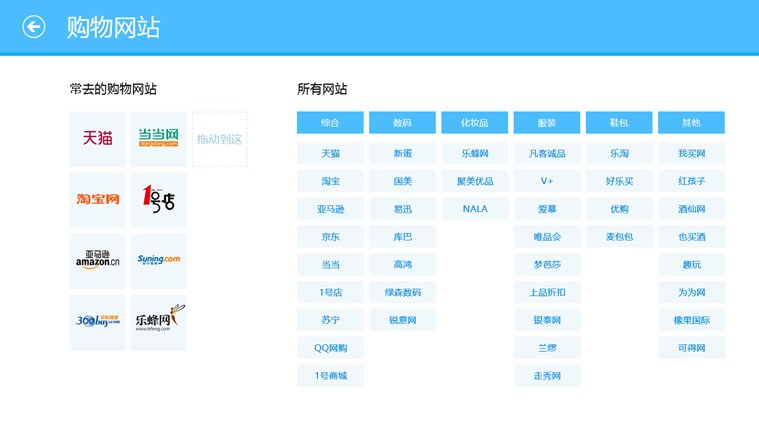759x427 pixels.
Task: Open 趣玩 site button
Action: (691, 264)
